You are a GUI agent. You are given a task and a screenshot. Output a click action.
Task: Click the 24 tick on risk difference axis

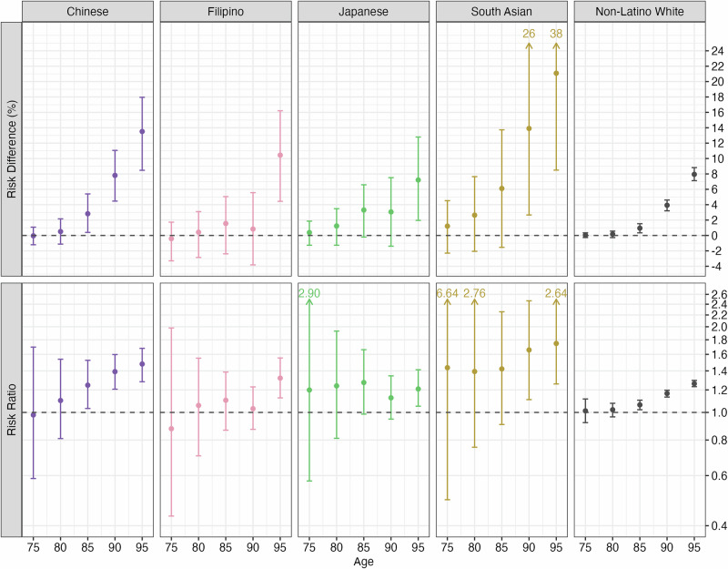click(715, 51)
